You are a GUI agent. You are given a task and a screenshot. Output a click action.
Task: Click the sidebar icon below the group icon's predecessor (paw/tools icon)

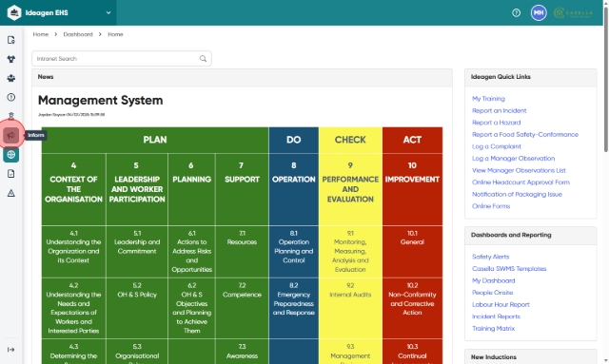point(10,59)
